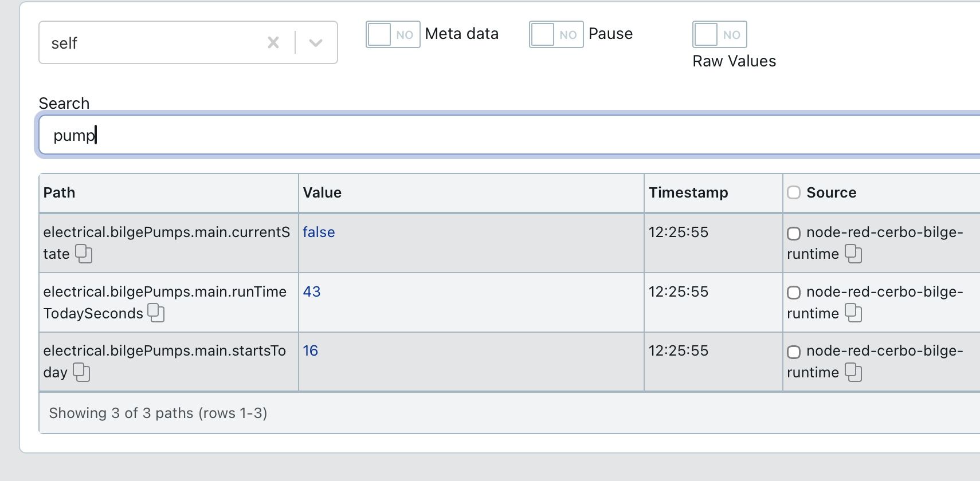
Task: Click the Search field containing pump
Action: tap(509, 135)
